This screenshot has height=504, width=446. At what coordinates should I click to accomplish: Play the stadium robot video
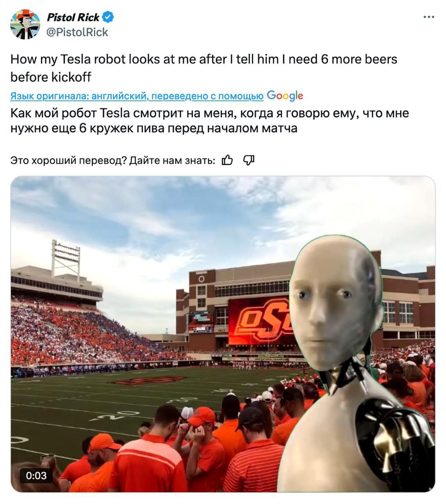tap(223, 334)
